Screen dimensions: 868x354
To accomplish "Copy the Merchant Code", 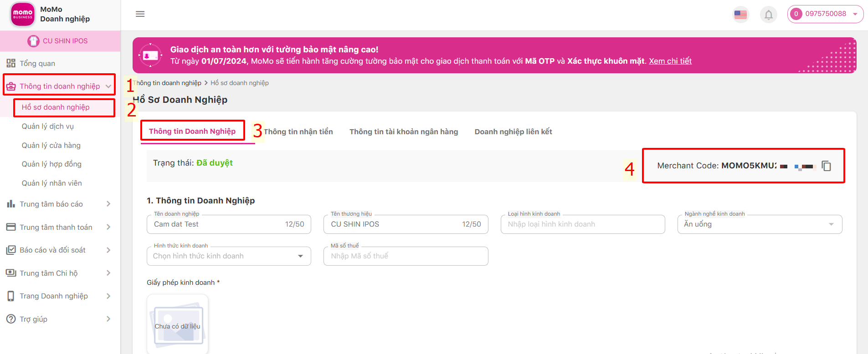I will (x=826, y=166).
